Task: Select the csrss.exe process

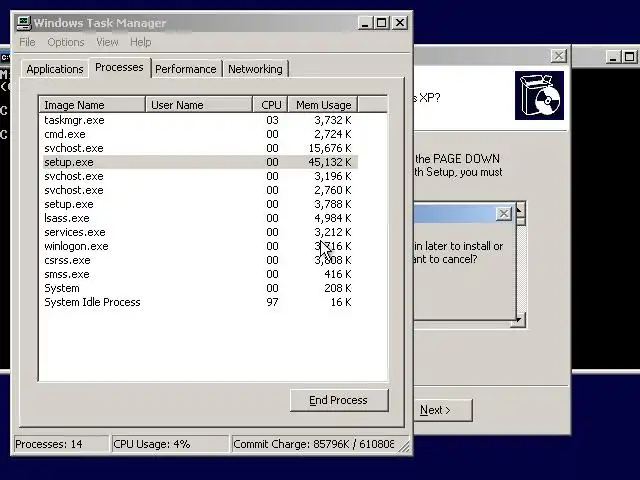Action: click(200, 260)
